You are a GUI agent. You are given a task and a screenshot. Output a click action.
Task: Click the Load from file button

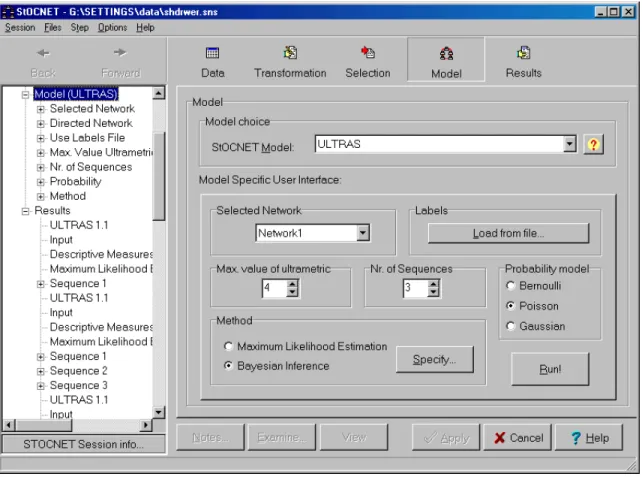508,233
